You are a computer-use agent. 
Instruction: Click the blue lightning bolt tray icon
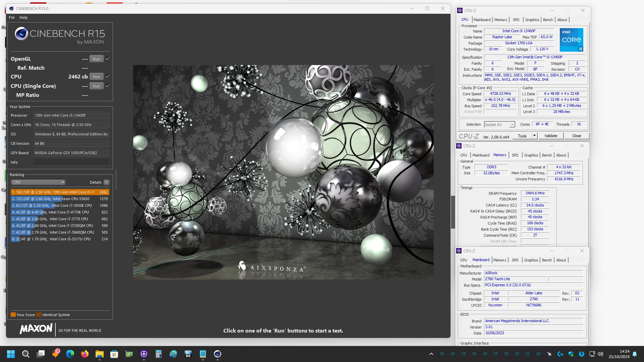[582, 354]
